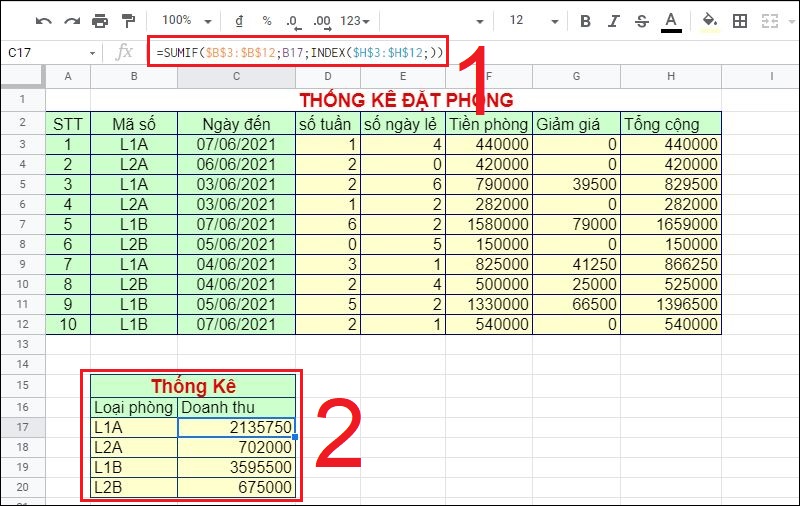Image resolution: width=800 pixels, height=506 pixels.
Task: Format as percent using % icon
Action: [267, 21]
